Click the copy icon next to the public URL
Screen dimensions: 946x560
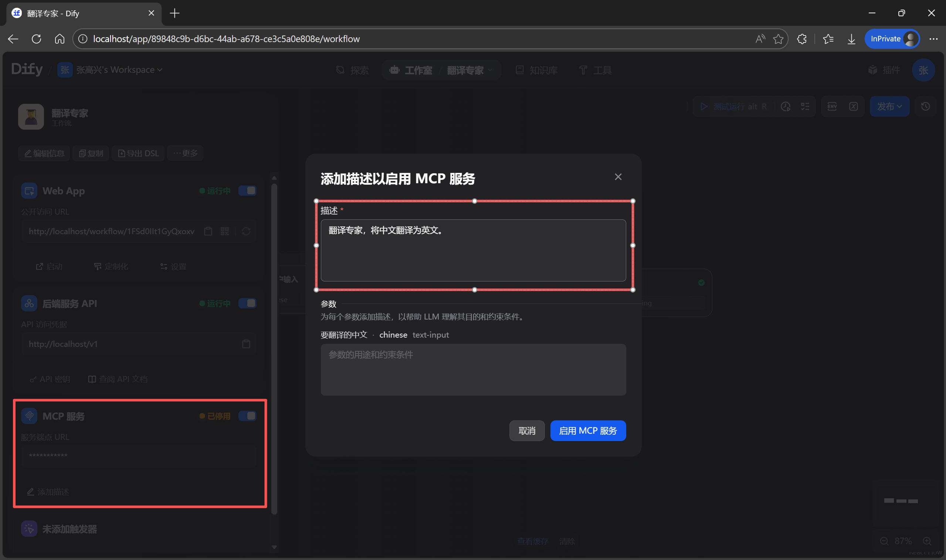tap(208, 231)
